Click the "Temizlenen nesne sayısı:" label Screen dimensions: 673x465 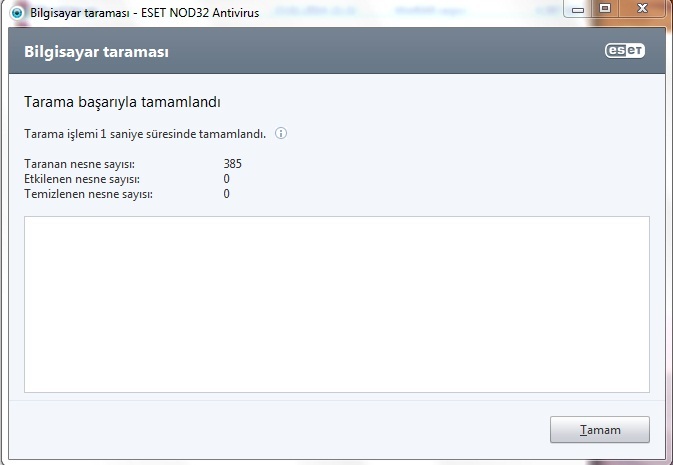[88, 194]
